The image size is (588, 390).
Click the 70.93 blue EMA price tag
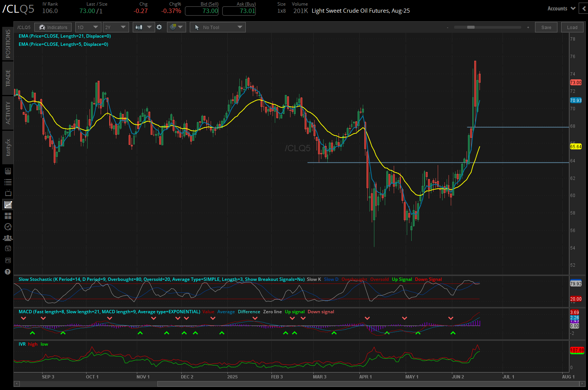coord(576,101)
